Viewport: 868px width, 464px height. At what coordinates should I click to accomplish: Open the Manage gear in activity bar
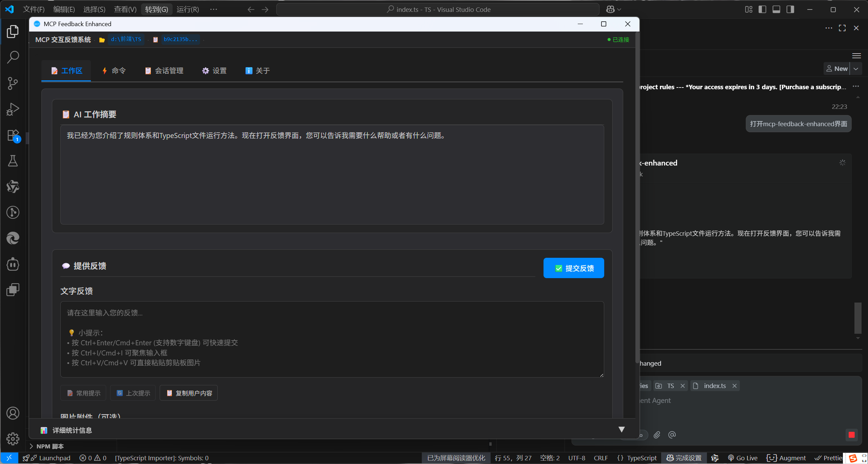(13, 439)
